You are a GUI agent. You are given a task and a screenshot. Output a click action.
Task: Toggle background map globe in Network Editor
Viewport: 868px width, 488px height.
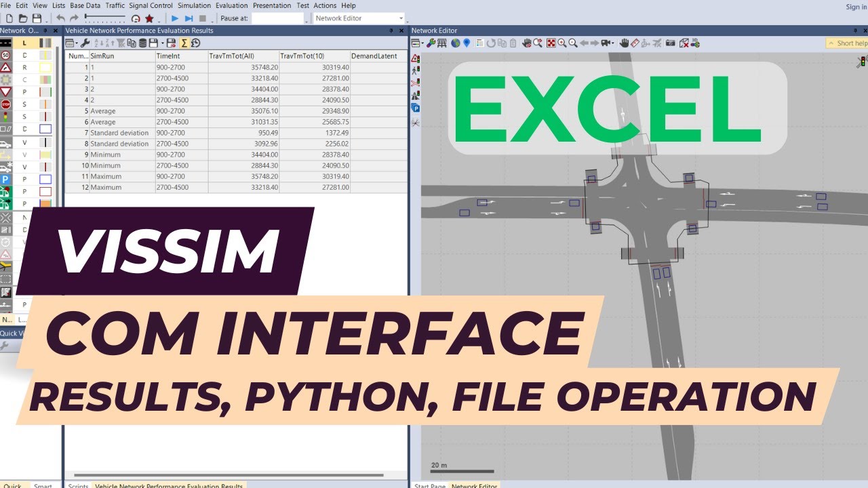[456, 43]
